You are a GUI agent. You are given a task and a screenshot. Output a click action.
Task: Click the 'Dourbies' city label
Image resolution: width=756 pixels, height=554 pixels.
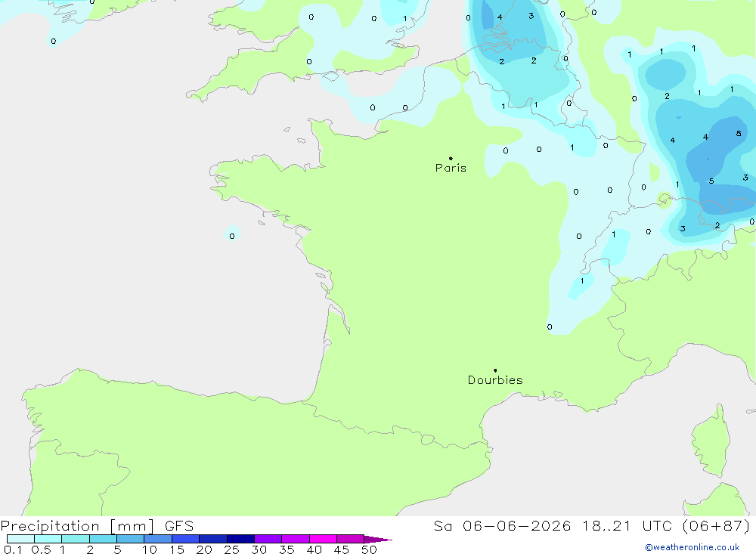(495, 380)
